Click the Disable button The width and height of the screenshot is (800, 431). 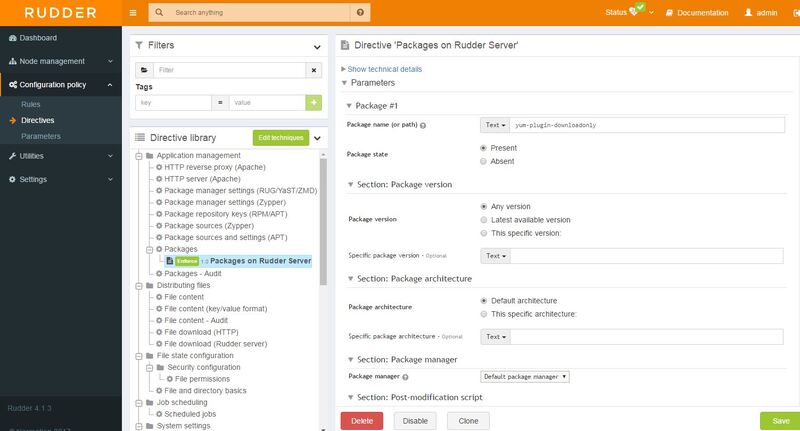(x=415, y=421)
